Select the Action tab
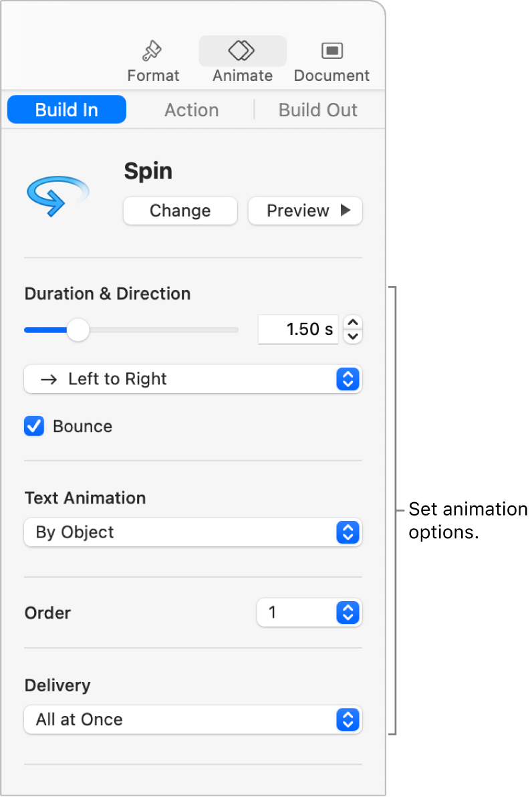 192,110
